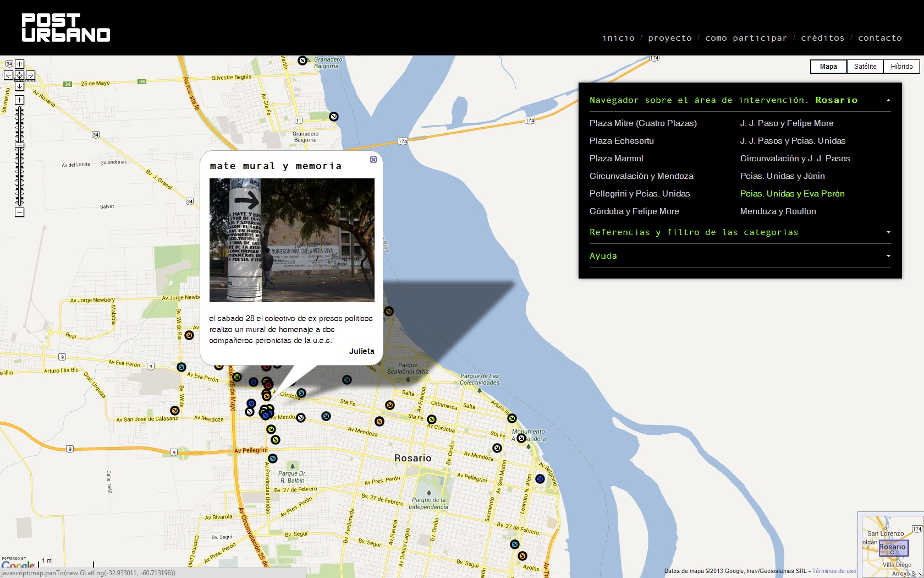Image resolution: width=924 pixels, height=578 pixels.
Task: Collapse the Navegador sobre el área section
Action: point(888,101)
